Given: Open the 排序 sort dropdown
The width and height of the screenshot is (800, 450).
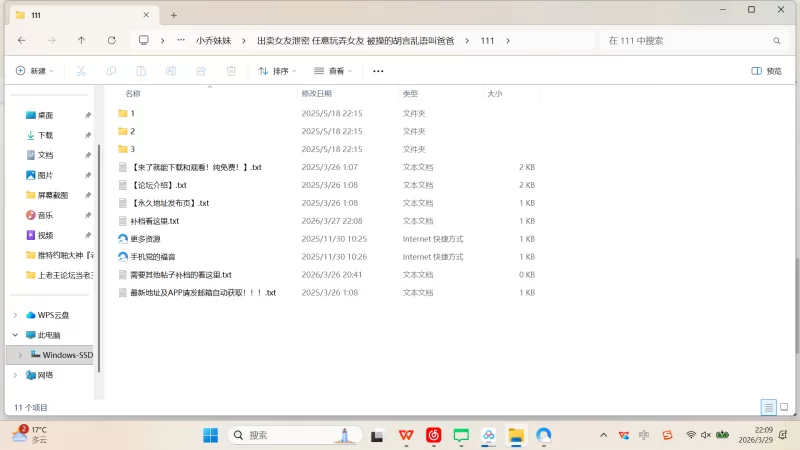Looking at the screenshot, I should tap(278, 71).
